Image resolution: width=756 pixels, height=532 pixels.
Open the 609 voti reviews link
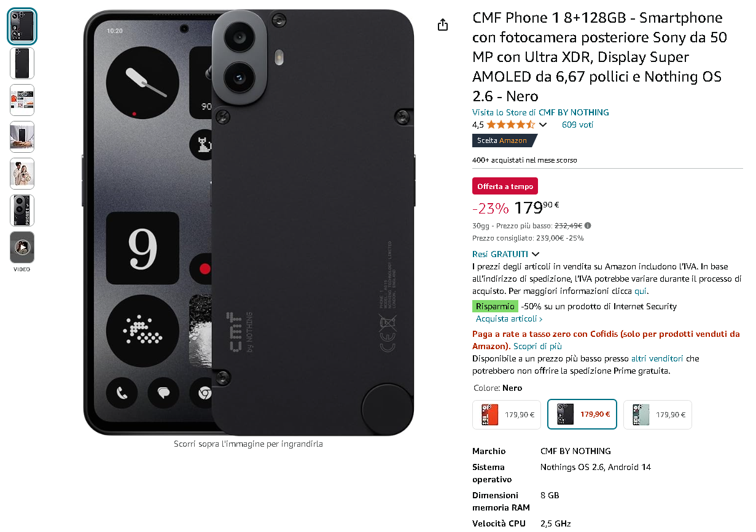click(578, 125)
